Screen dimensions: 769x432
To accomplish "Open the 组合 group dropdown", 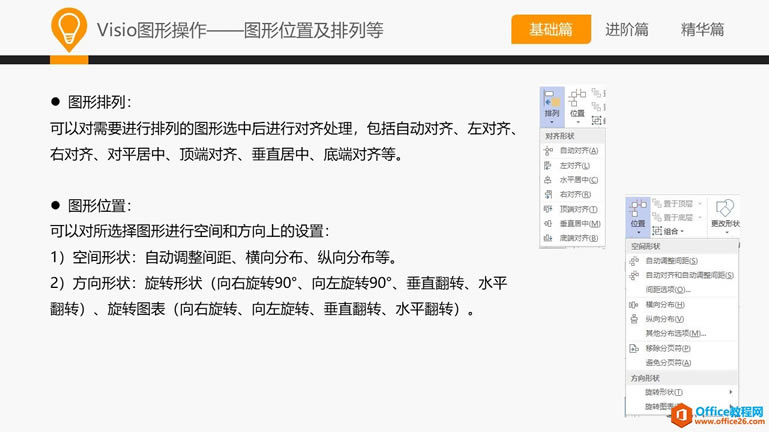I will (669, 231).
